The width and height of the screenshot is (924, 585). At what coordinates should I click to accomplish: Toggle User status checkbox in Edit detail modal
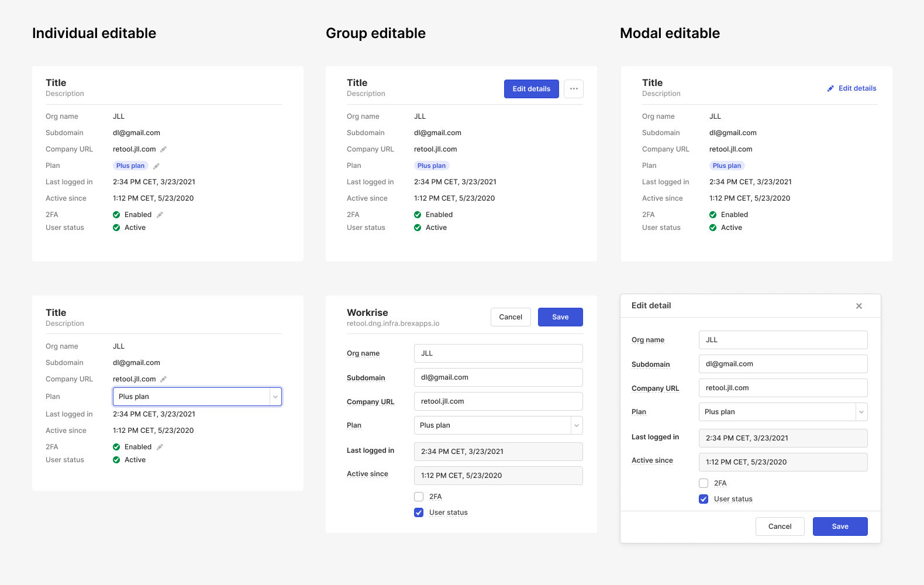coord(704,499)
